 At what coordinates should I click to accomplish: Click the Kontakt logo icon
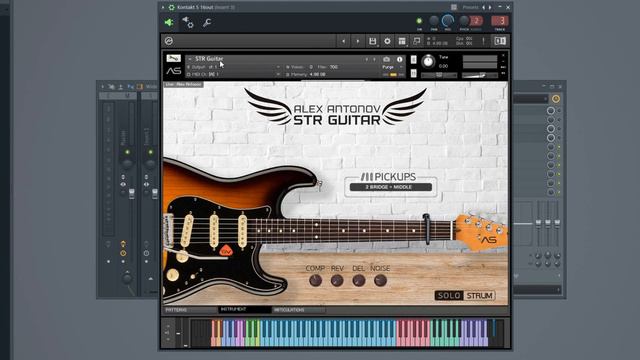pos(169,41)
